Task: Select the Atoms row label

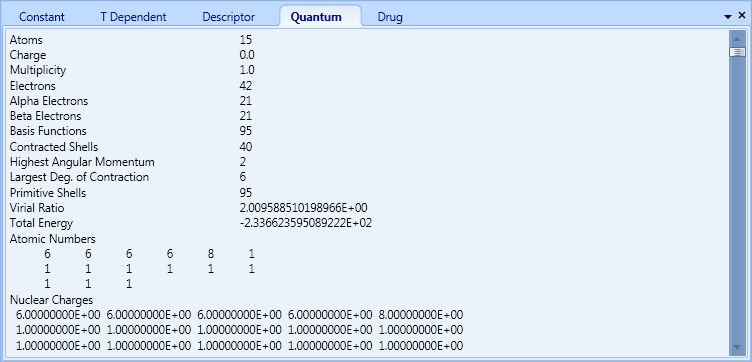Action: (x=26, y=40)
